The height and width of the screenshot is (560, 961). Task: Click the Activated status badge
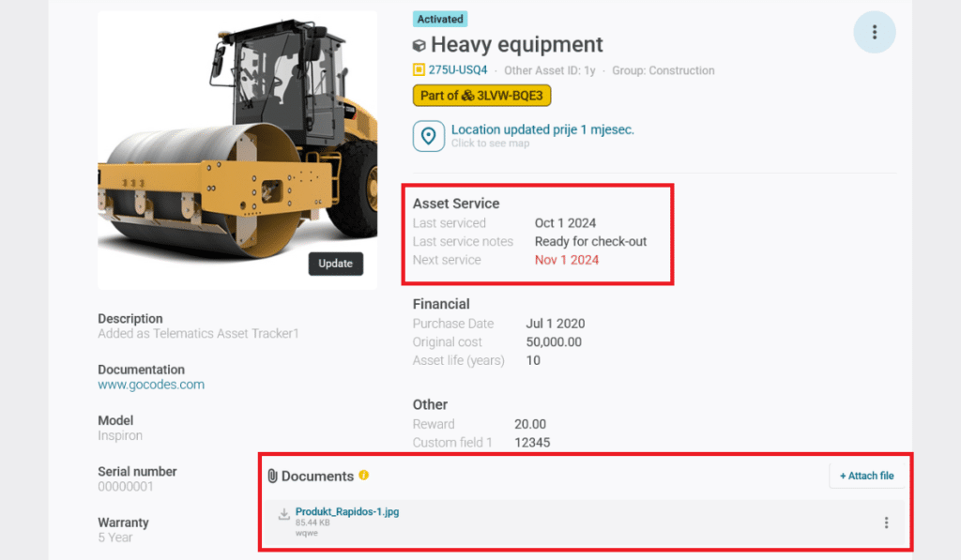pos(440,19)
